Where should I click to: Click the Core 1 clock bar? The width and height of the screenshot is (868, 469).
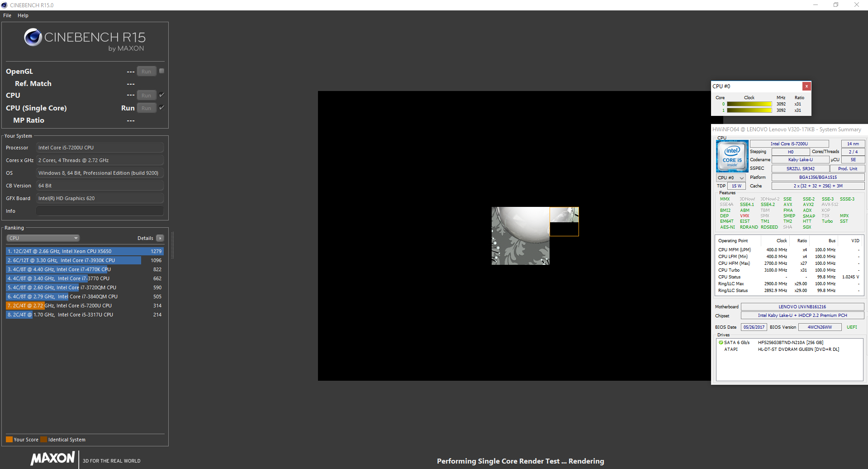749,110
